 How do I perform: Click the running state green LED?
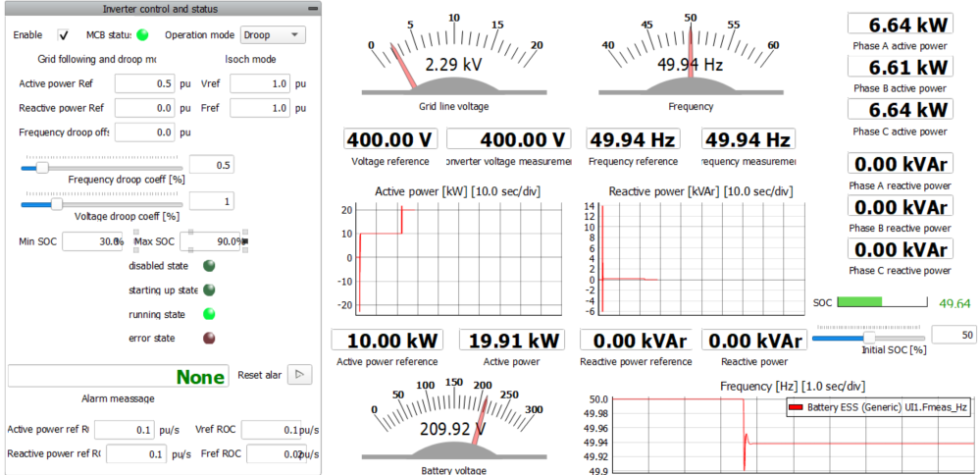(x=209, y=314)
